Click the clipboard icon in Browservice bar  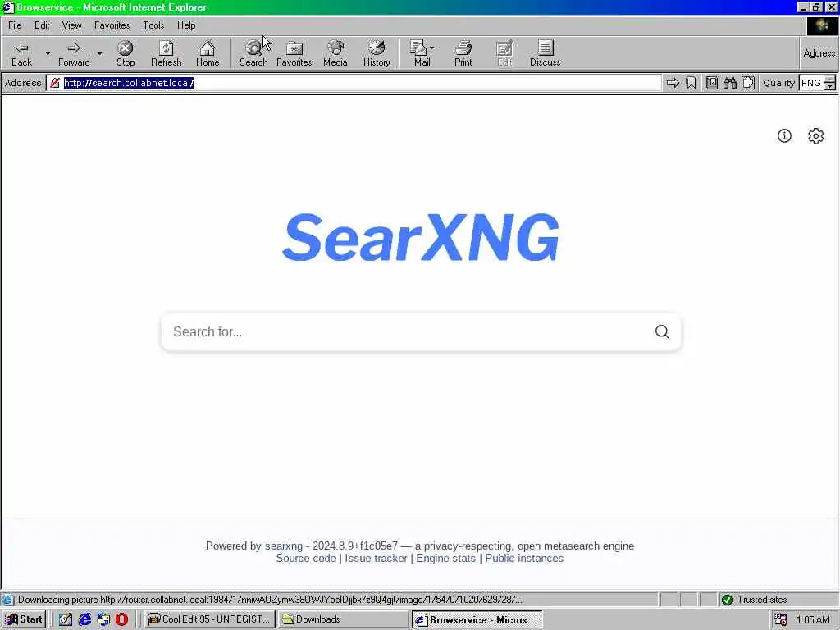748,83
